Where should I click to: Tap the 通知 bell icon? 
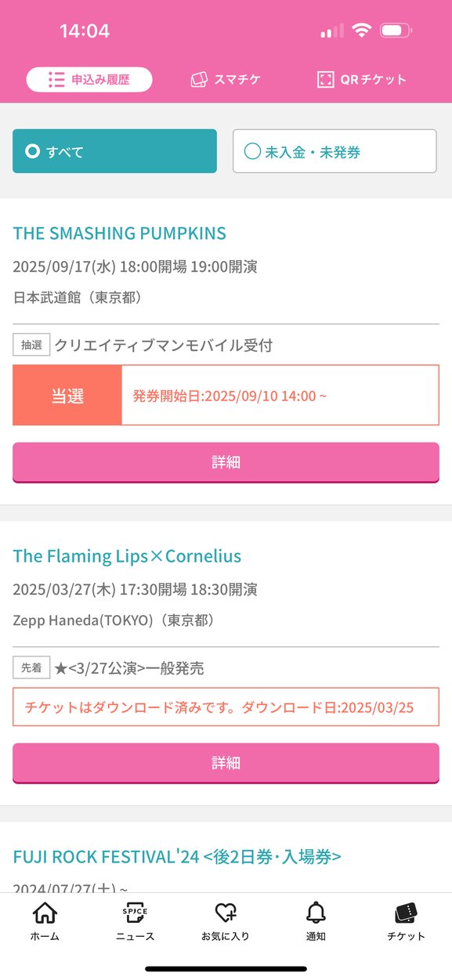click(316, 913)
